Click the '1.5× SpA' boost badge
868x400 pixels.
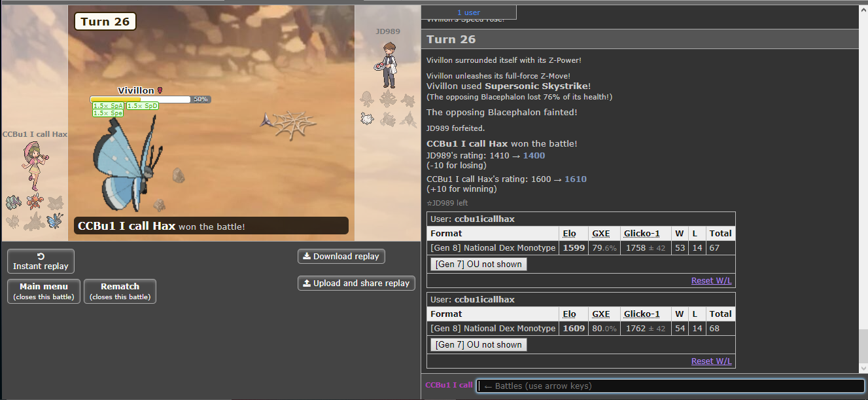tap(108, 106)
